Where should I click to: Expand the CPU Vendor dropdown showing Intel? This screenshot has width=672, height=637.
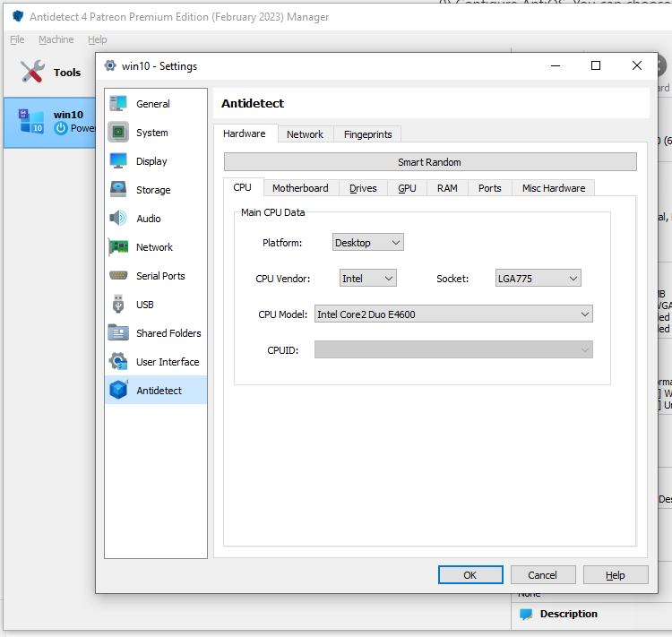(x=367, y=279)
